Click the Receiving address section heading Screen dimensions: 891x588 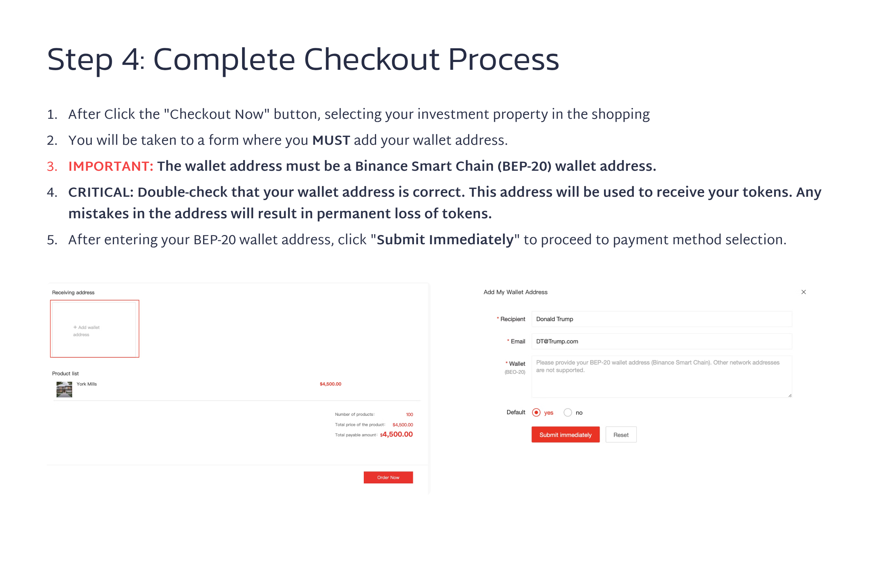pos(73,293)
